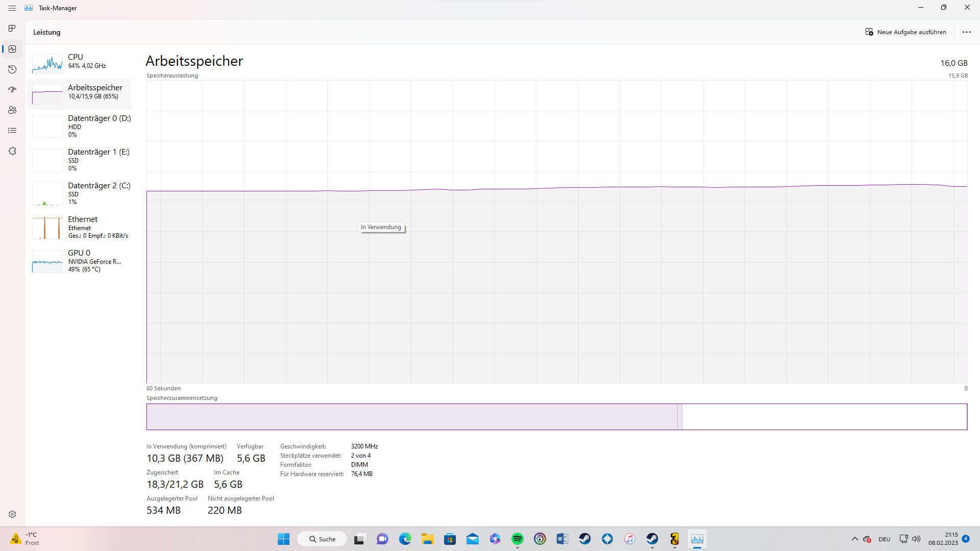This screenshot has width=980, height=551.
Task: Click the taskbar Suche search box
Action: [322, 539]
